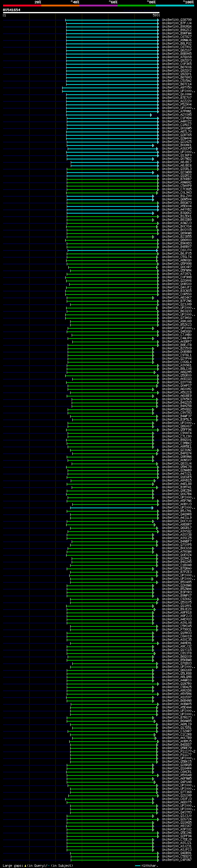Select hit label UniRef100_A8Q2M5
Viewport: 197px width, 868px height.
(177, 372)
